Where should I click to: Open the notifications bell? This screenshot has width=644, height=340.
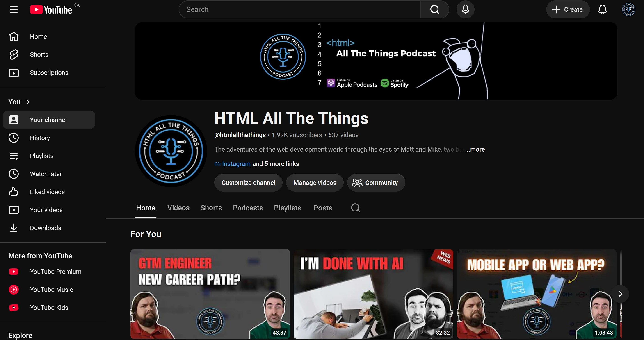click(x=602, y=9)
